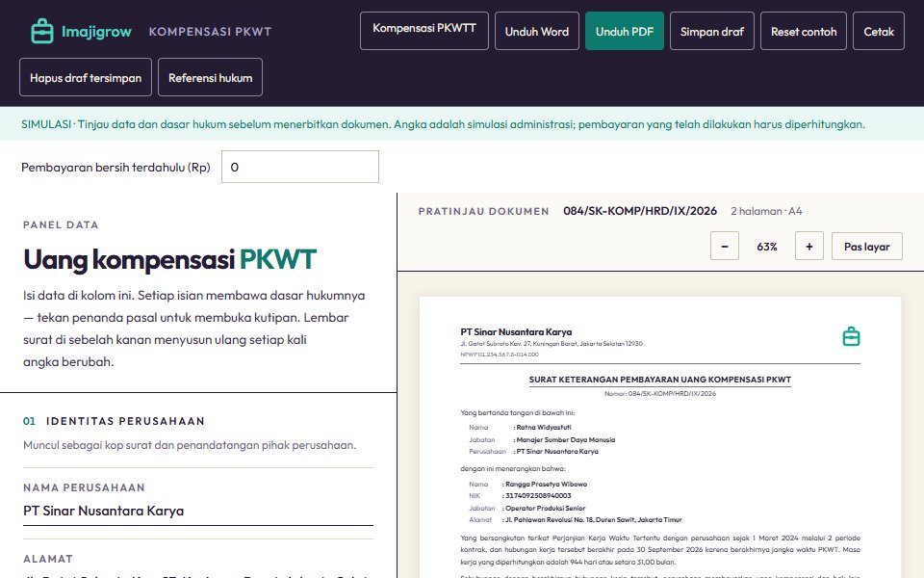Click Reset contoh button

pyautogui.click(x=804, y=31)
